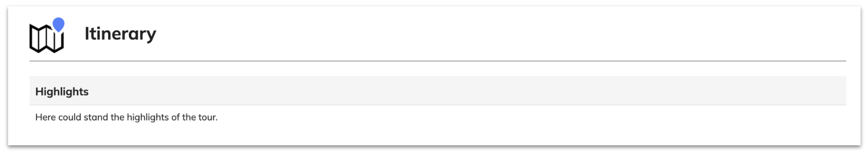Select the highlights description paragraph

click(126, 117)
